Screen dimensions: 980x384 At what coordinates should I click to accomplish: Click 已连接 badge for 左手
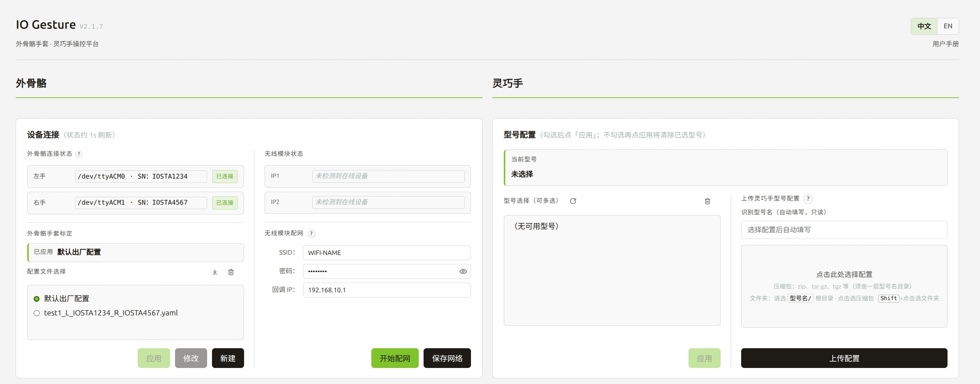tap(225, 176)
